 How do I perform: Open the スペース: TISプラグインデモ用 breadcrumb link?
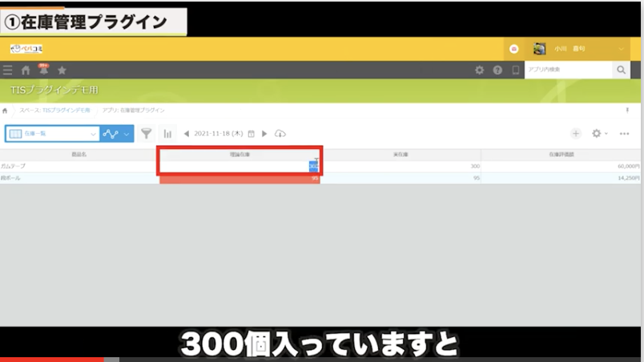(x=54, y=110)
